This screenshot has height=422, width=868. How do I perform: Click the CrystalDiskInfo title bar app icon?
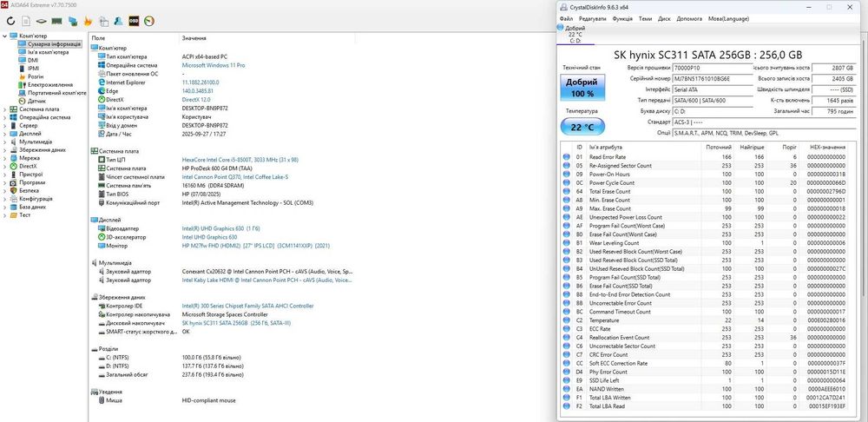pos(563,7)
